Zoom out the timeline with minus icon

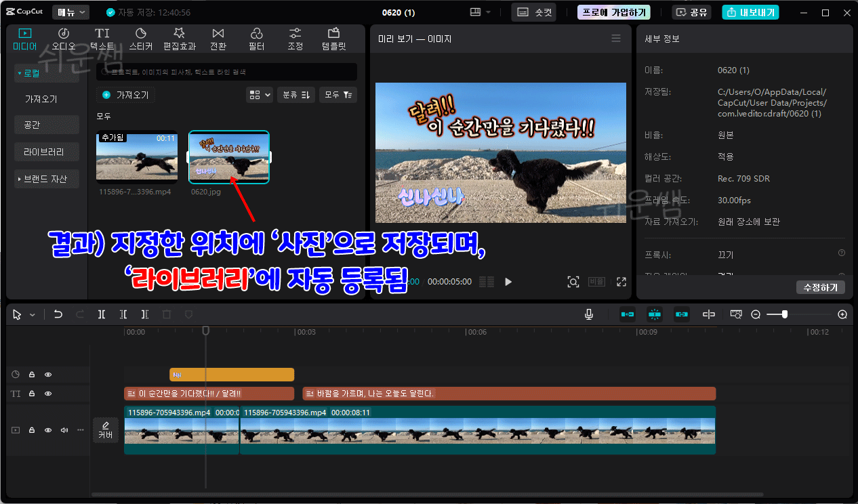pyautogui.click(x=756, y=314)
